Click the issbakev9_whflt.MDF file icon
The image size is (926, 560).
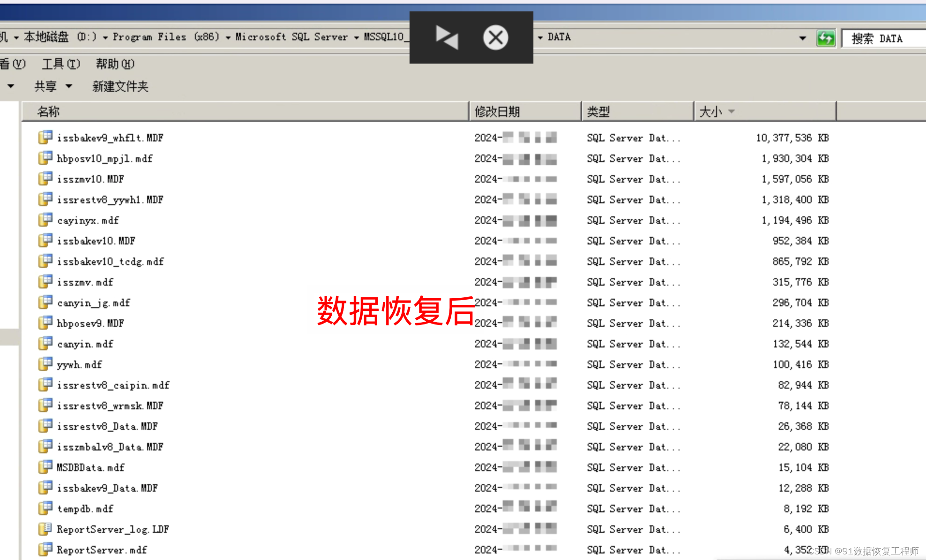[45, 137]
